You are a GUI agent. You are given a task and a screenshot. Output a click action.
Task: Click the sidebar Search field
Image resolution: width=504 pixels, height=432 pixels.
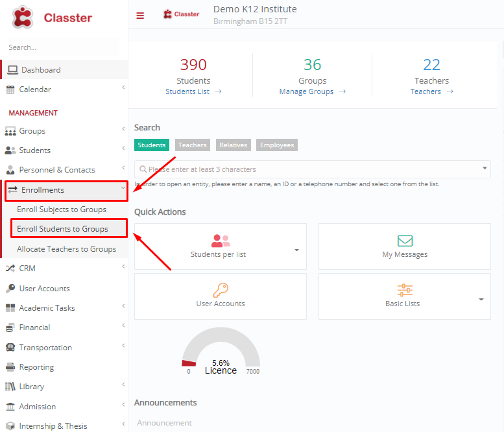click(63, 47)
